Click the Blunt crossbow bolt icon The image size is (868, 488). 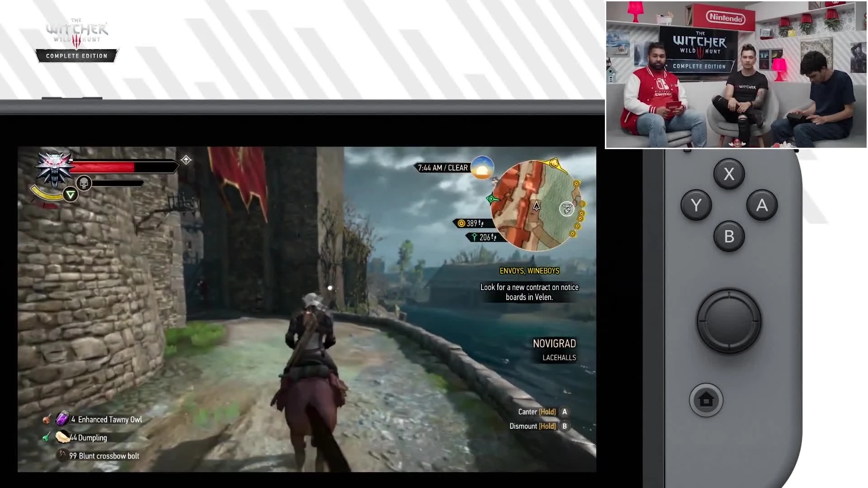pos(62,455)
